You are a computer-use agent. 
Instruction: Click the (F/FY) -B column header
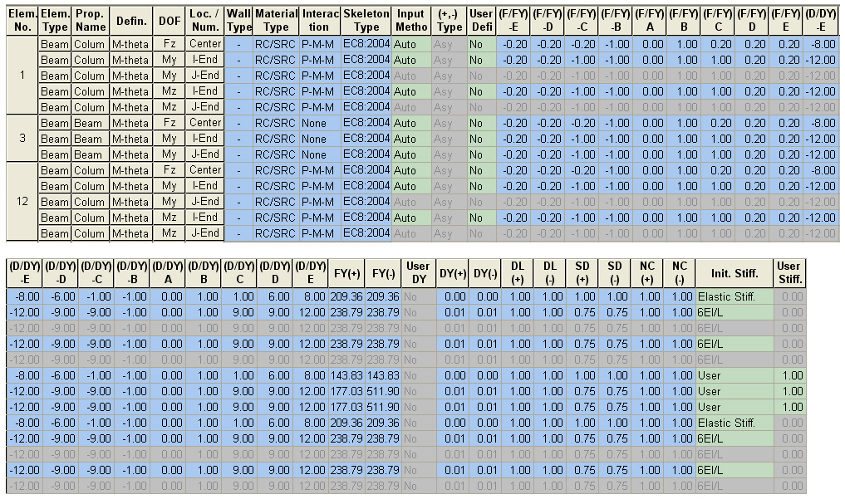click(x=616, y=21)
